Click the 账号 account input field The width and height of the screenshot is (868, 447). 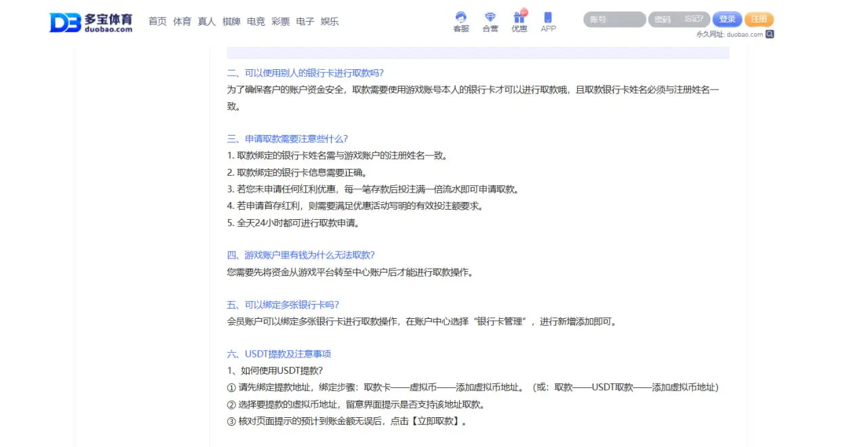click(614, 20)
